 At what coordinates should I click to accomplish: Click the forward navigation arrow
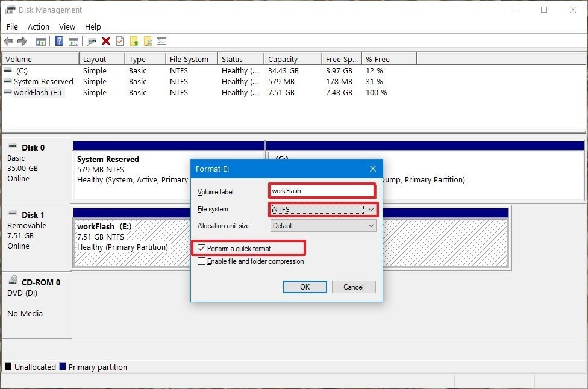(22, 41)
